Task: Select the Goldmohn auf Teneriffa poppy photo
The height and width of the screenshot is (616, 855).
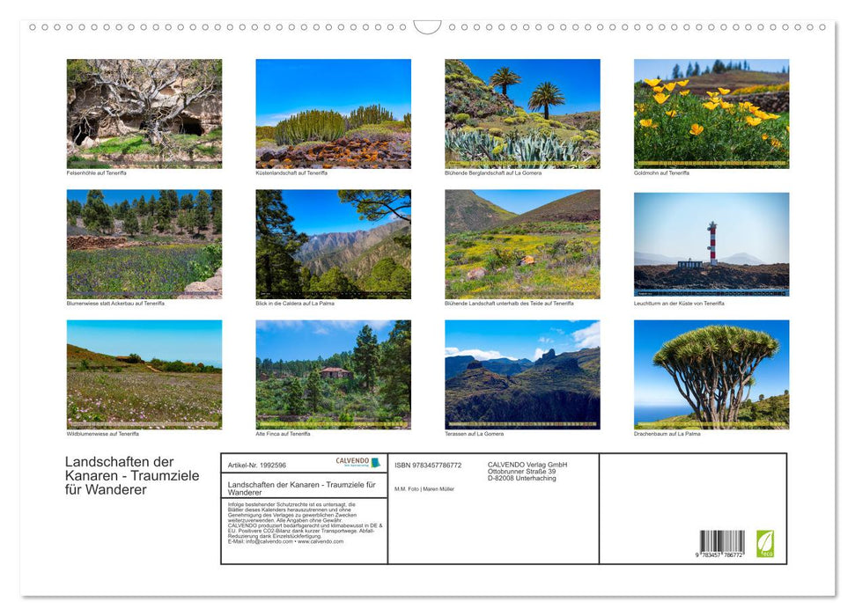Action: pos(711,113)
